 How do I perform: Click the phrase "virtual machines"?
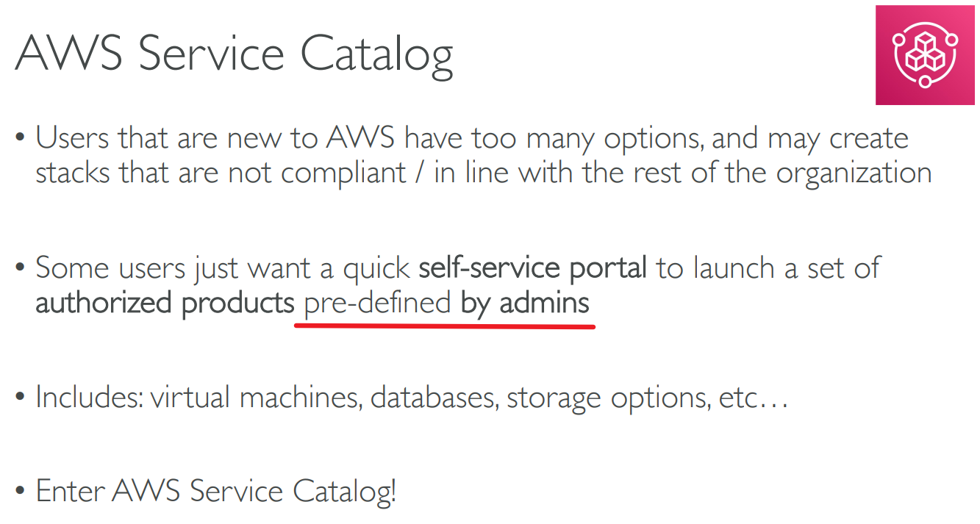(x=254, y=398)
